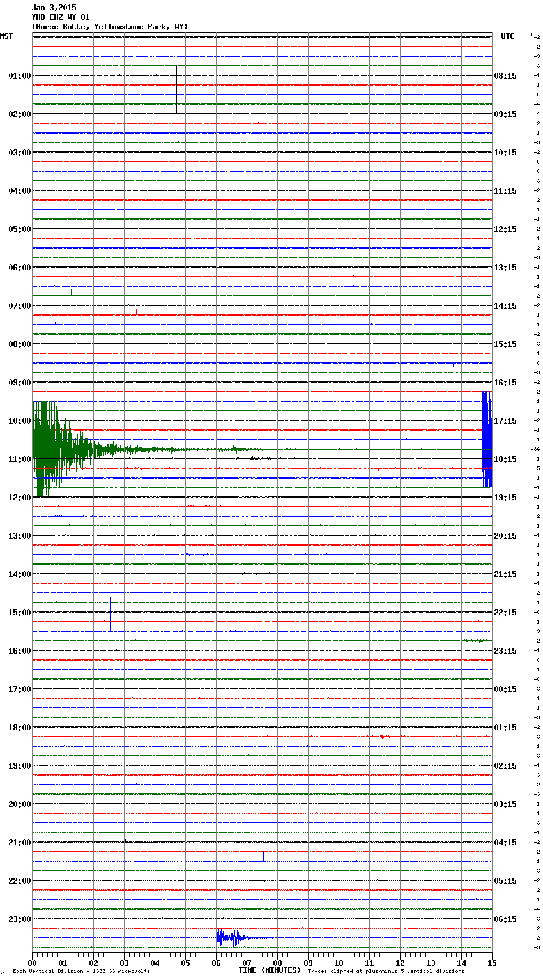Screen dimensions: 543x980
Task: Click the 15 minute tick label on bottom axis
Action: [x=492, y=963]
